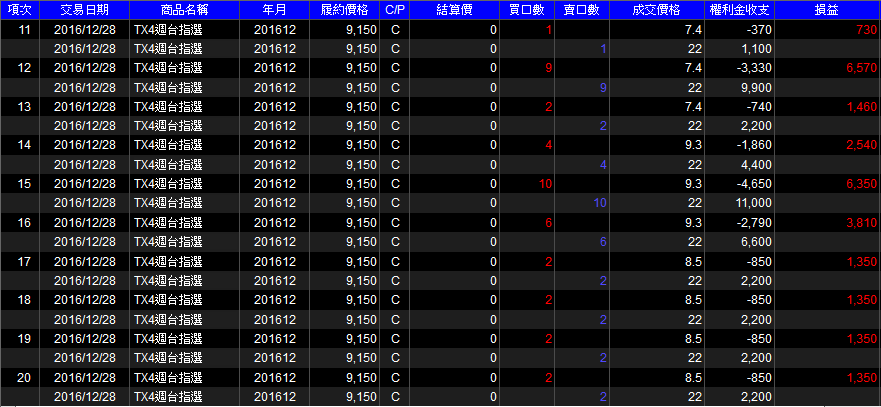Click the 7.4 price in item 12 row

pos(694,68)
